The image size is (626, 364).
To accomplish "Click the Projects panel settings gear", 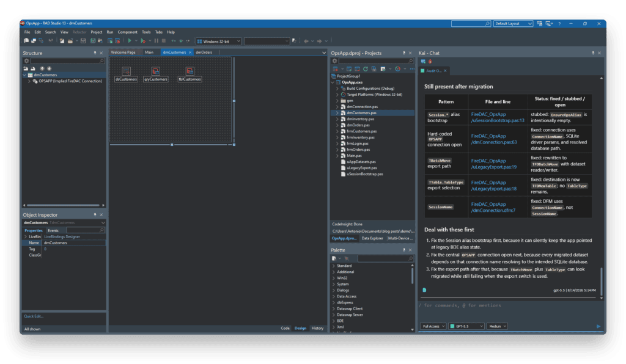I will [334, 61].
